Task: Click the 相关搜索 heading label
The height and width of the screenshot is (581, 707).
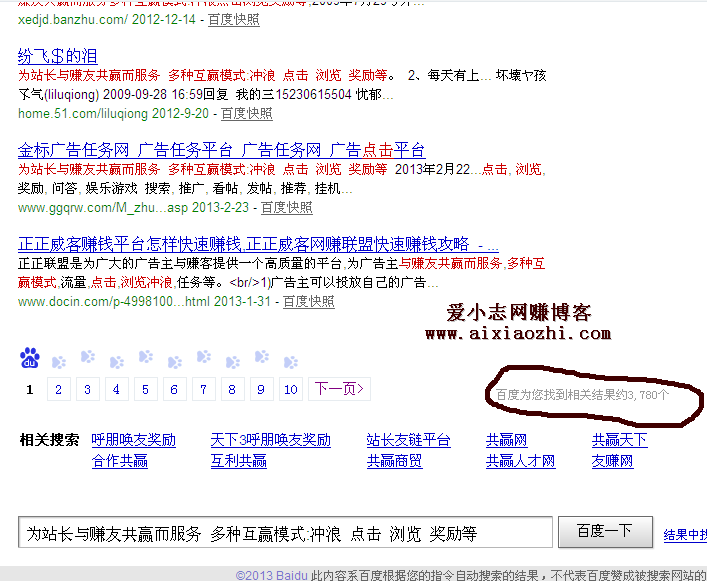Action: (x=49, y=439)
